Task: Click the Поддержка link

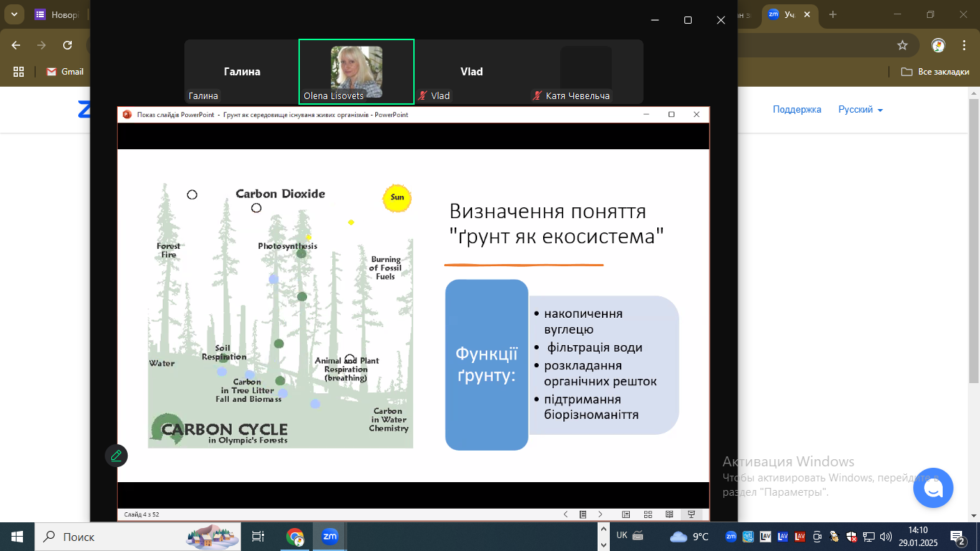Action: pyautogui.click(x=796, y=110)
